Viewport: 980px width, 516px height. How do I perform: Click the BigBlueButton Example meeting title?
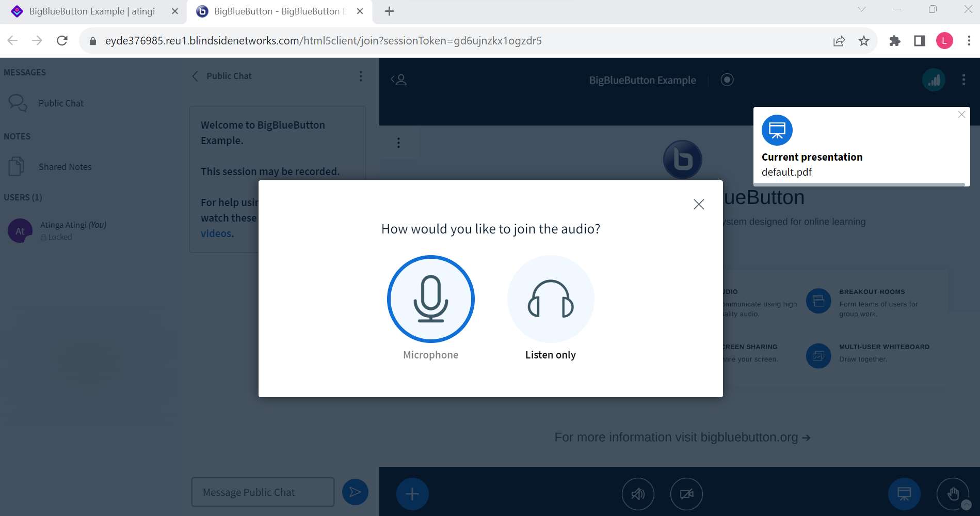point(642,80)
